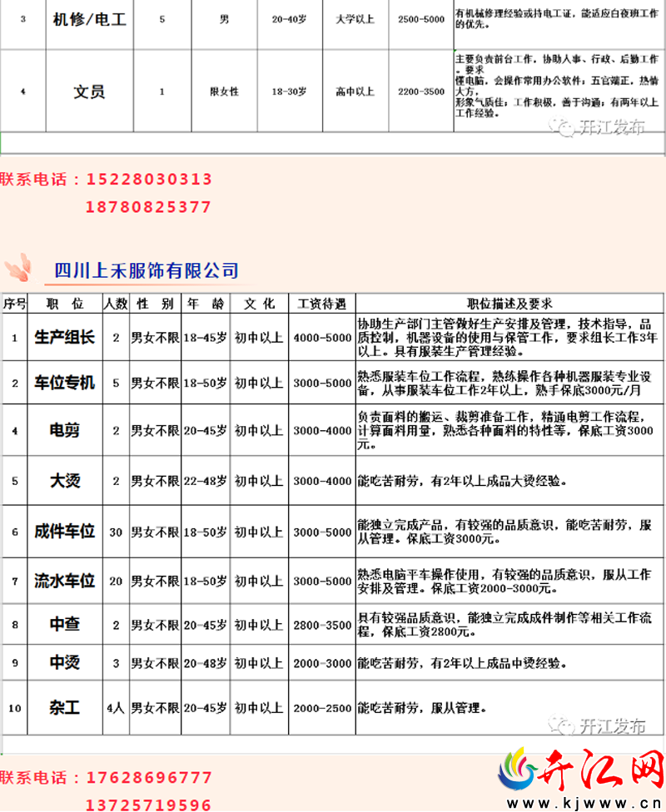
Task: Click 高中以上 in the 文员 row
Action: [x=355, y=92]
